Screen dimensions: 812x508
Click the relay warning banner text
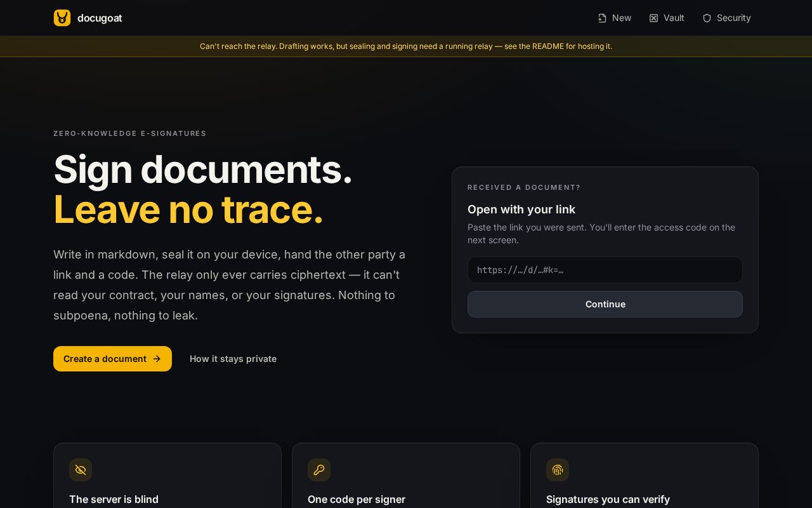[x=406, y=46]
